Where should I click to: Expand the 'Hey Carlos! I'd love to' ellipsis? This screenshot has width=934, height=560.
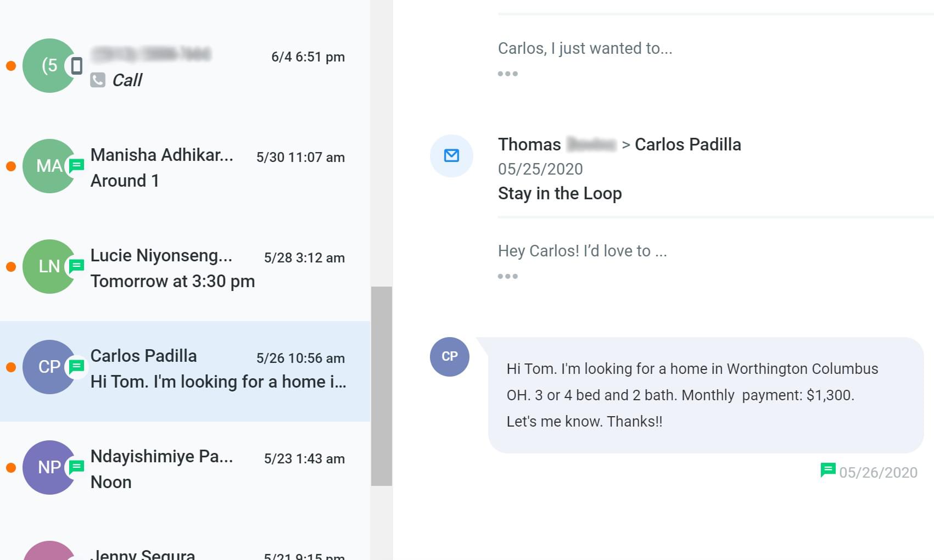[x=507, y=276]
